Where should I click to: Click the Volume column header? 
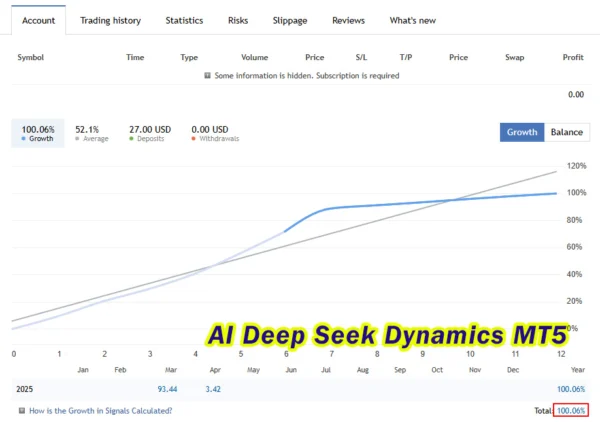(254, 57)
